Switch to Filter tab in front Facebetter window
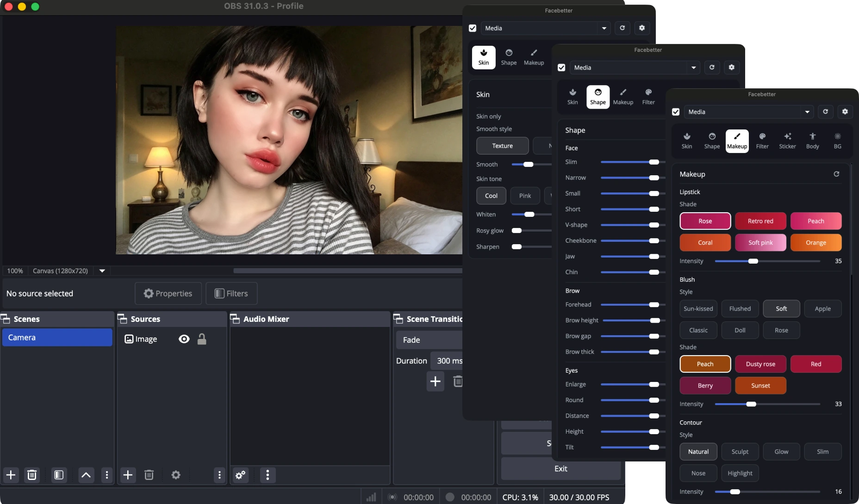The width and height of the screenshot is (859, 504). pos(762,141)
